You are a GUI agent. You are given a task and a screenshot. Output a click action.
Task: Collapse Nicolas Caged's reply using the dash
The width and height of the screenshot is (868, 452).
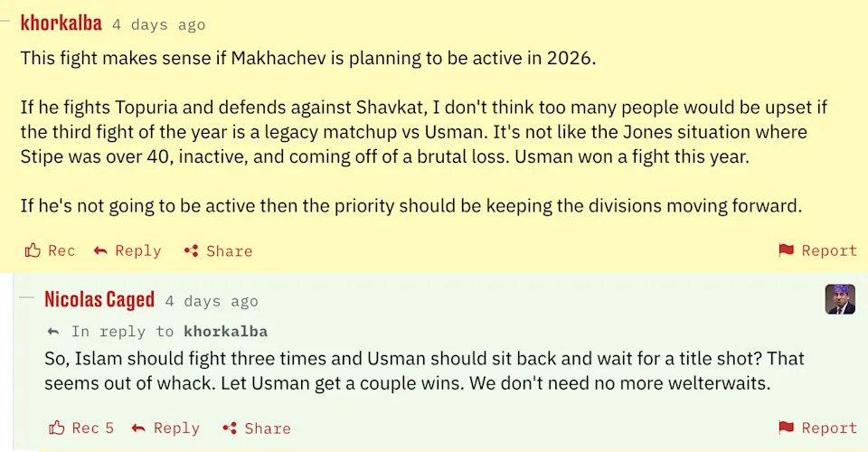[x=26, y=298]
